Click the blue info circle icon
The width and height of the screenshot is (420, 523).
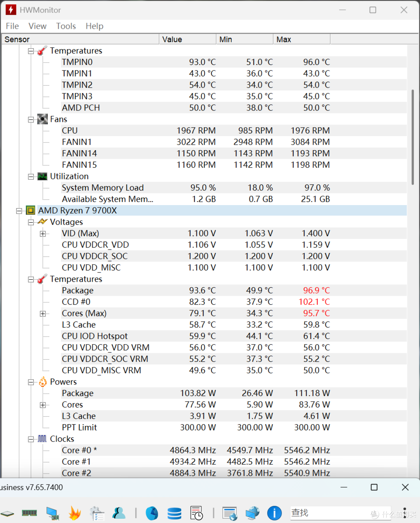click(x=274, y=513)
